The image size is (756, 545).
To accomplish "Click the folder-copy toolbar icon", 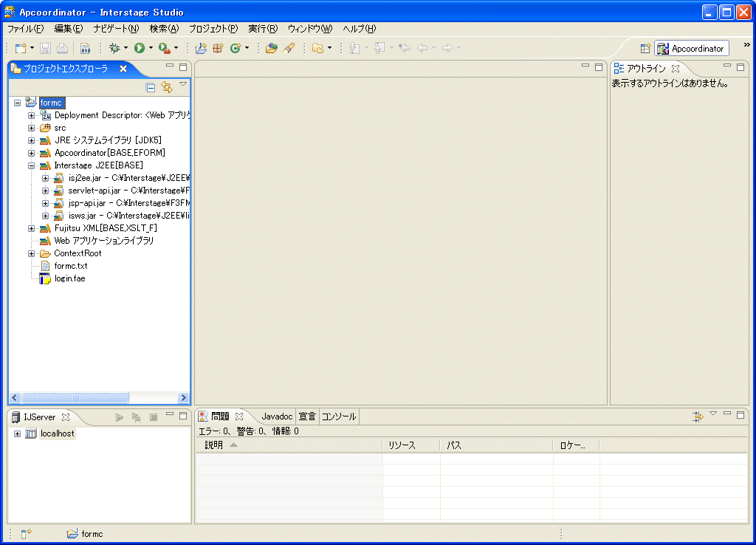I will [317, 48].
